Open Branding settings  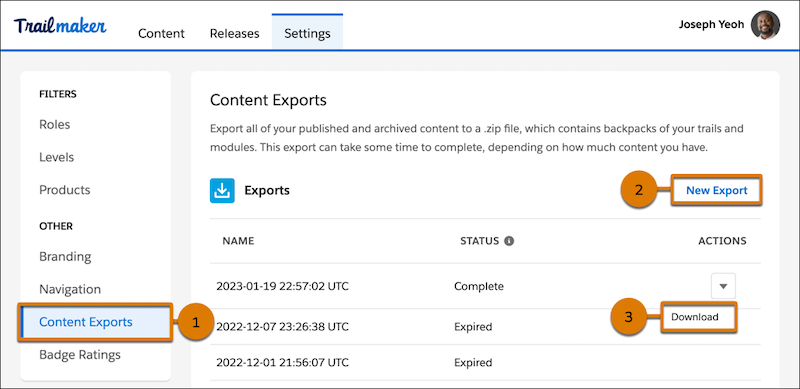65,256
